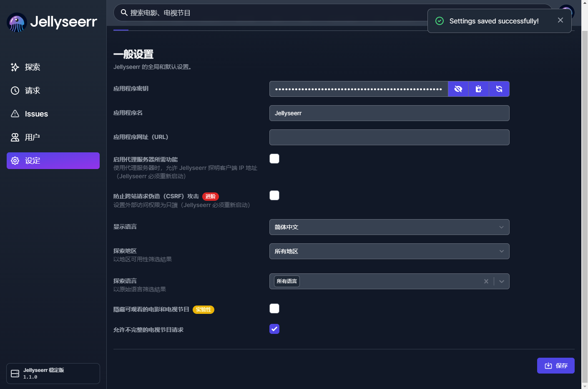Image resolution: width=588 pixels, height=389 pixels.
Task: Toggle API key visibility with the eye icon
Action: click(x=458, y=89)
